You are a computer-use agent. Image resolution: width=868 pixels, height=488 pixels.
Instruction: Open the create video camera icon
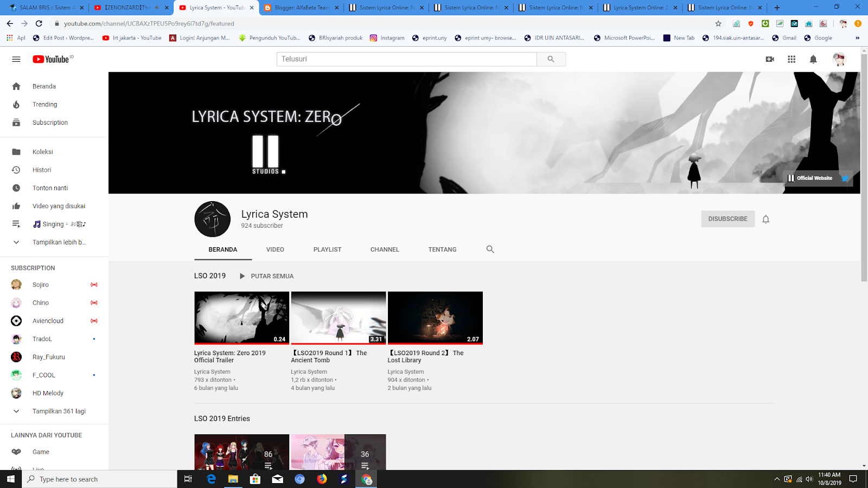coord(770,59)
